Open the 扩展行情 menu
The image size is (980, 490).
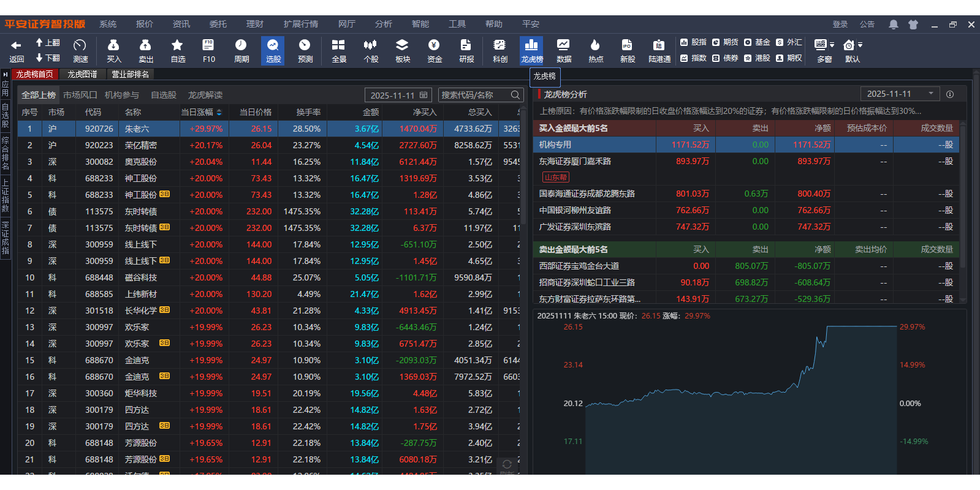pos(300,24)
